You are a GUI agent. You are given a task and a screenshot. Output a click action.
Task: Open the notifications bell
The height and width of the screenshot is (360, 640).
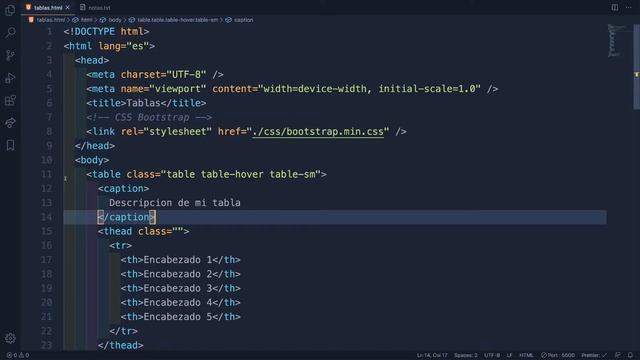(x=630, y=355)
